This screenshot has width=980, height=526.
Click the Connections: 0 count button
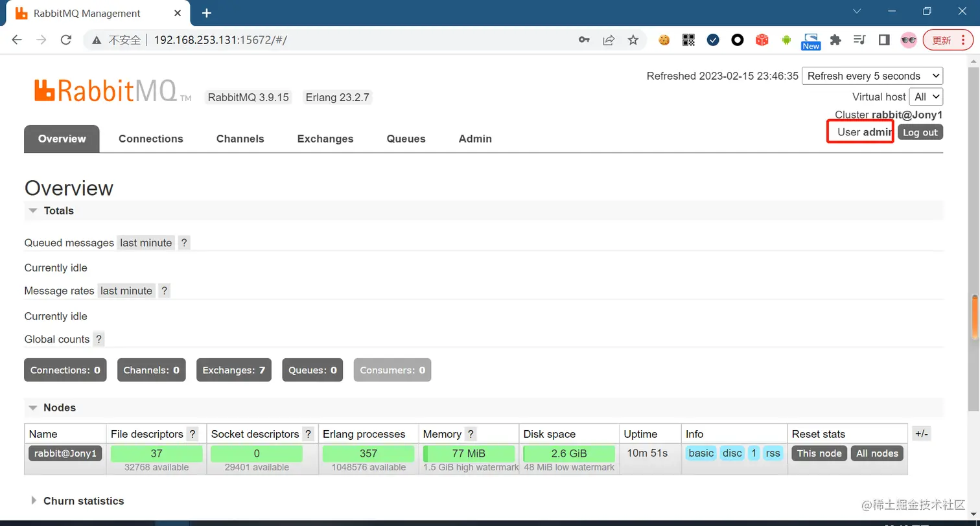65,370
